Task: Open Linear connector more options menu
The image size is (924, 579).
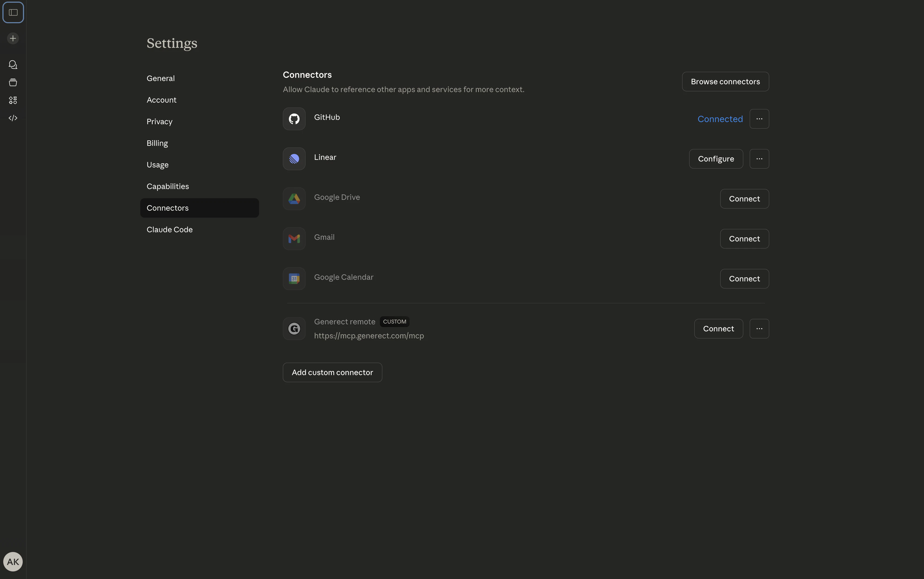Action: 759,159
